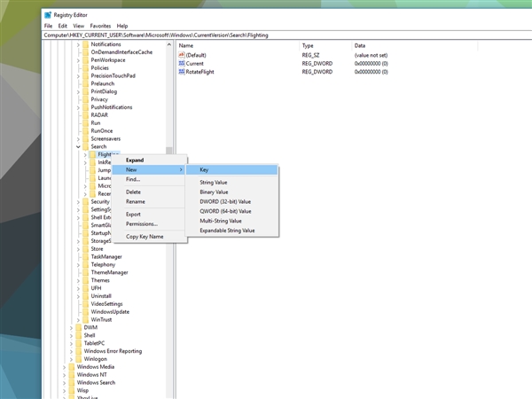
Task: Click the Windows Search folder icon
Action: [72, 382]
